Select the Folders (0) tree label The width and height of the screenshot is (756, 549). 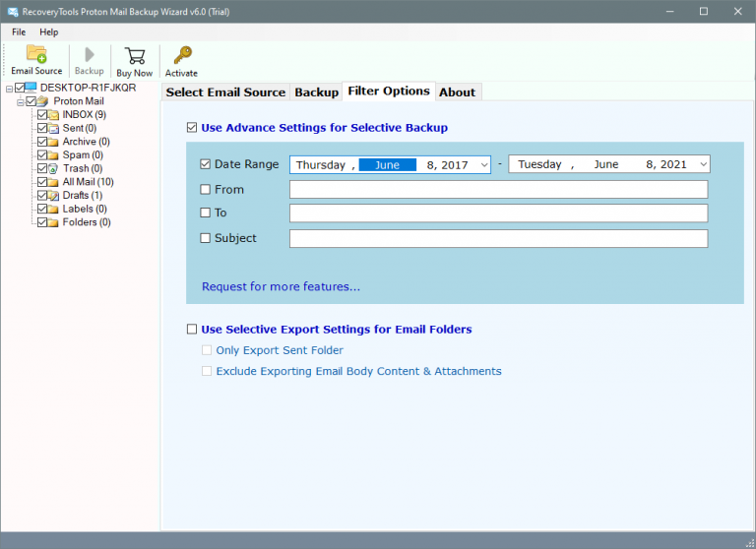[x=87, y=222]
